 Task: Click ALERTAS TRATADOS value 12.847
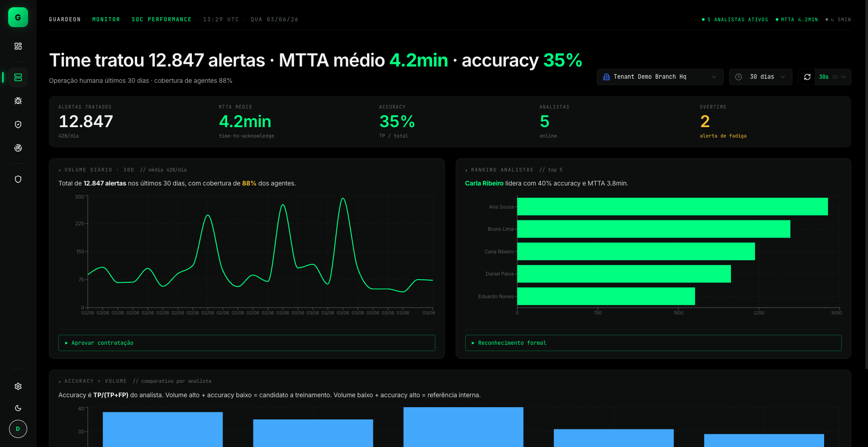86,121
